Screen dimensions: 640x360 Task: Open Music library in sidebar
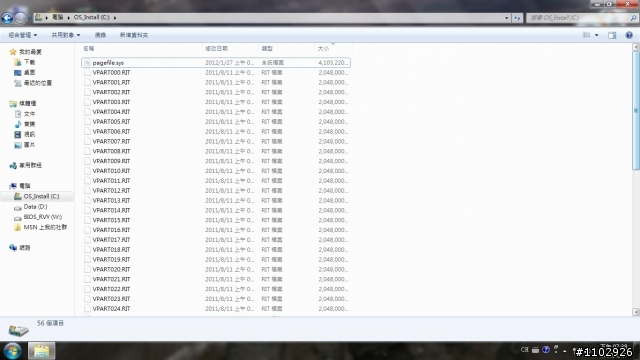[25, 124]
